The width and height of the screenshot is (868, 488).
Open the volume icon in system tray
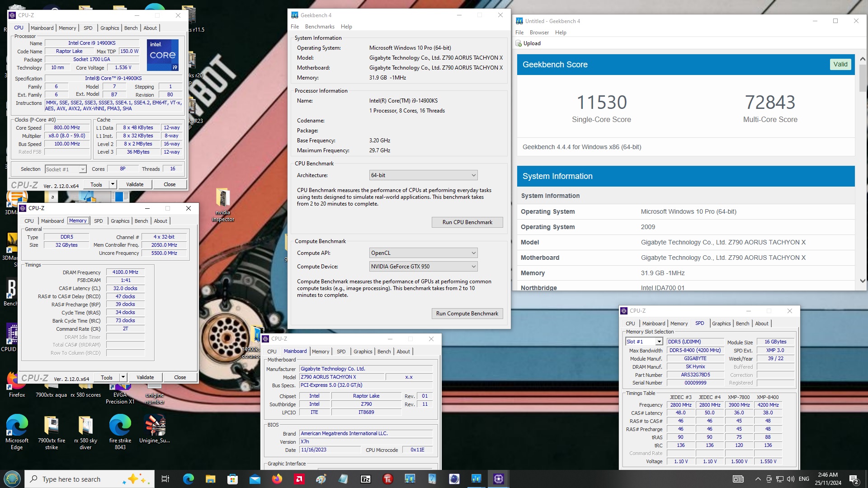click(791, 479)
